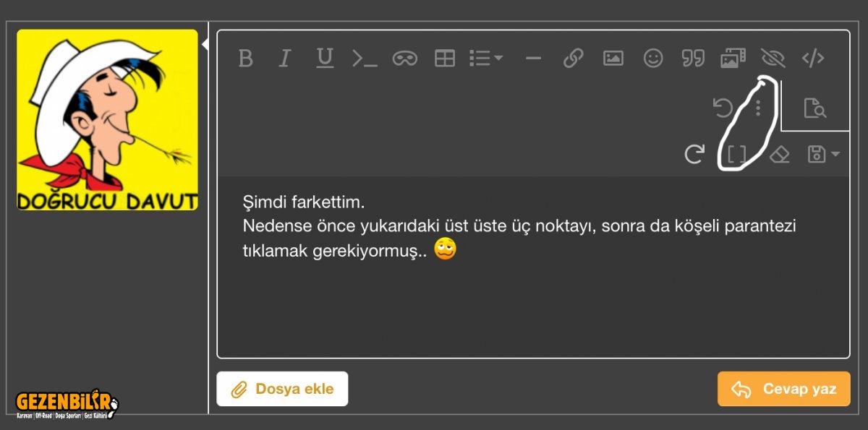Image resolution: width=868 pixels, height=430 pixels.
Task: Insert a quote block
Action: pyautogui.click(x=693, y=58)
